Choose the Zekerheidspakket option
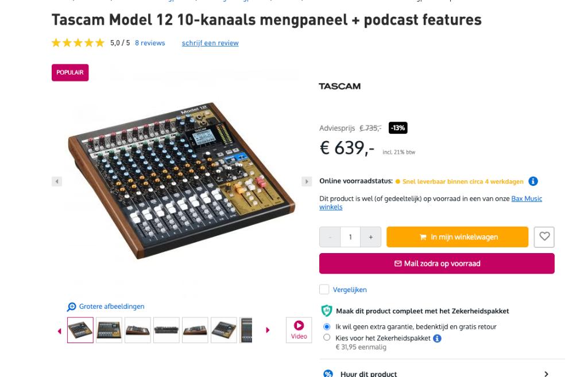The width and height of the screenshot is (588, 377). pos(326,337)
